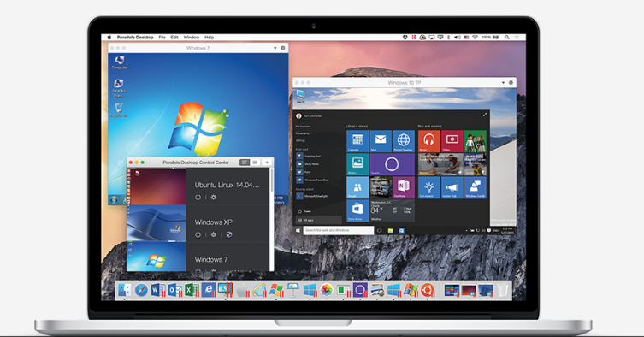This screenshot has width=644, height=337.
Task: Open the Store tile in Start menu
Action: pos(357,210)
